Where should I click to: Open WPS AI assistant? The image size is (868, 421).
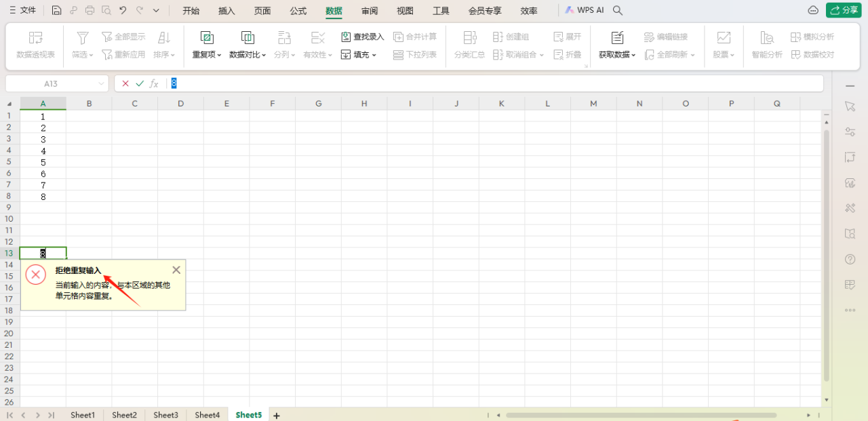pyautogui.click(x=583, y=11)
